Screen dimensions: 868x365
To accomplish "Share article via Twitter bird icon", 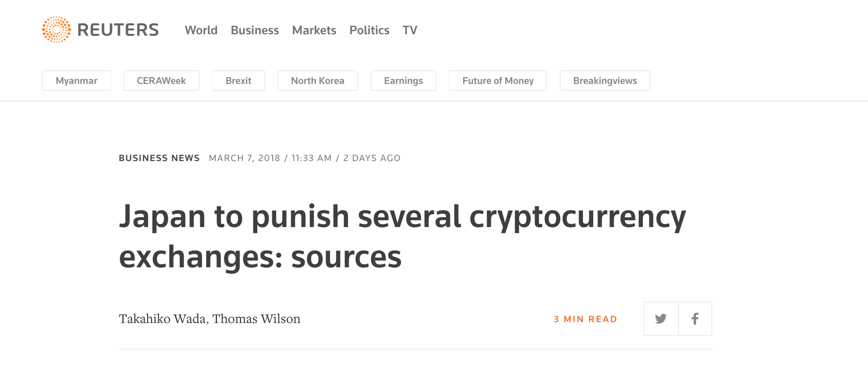I will [x=661, y=319].
